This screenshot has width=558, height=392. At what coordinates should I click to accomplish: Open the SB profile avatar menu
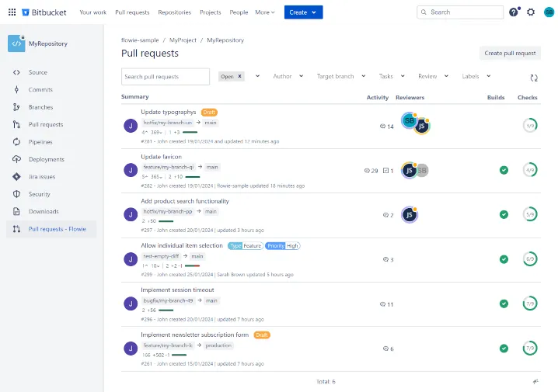(549, 12)
